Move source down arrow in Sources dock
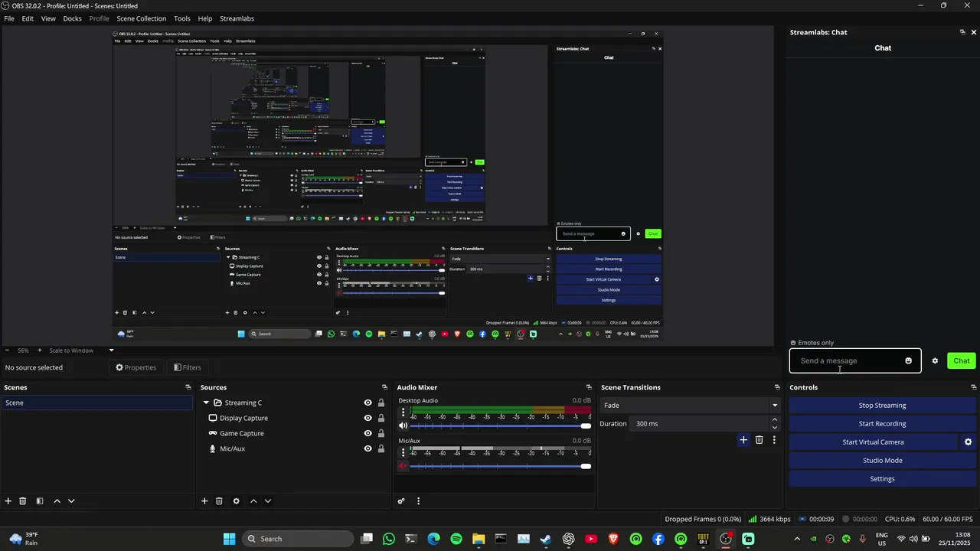This screenshot has width=980, height=551. point(268,501)
